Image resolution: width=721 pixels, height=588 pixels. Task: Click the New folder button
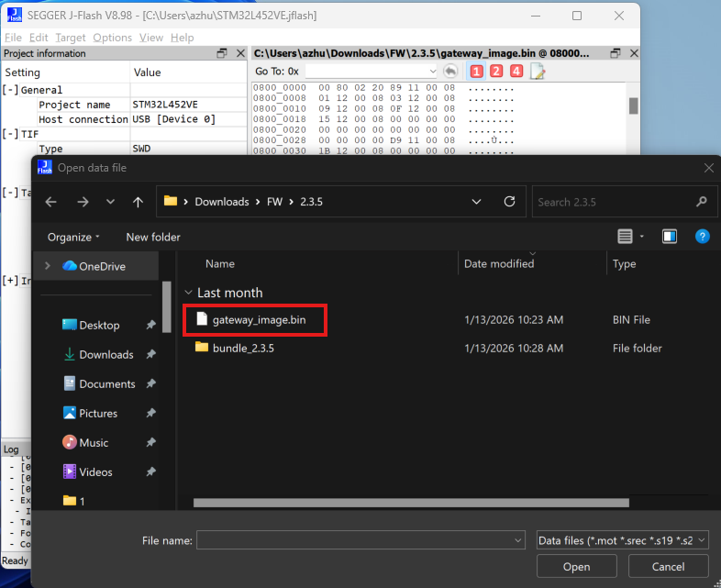coord(153,237)
